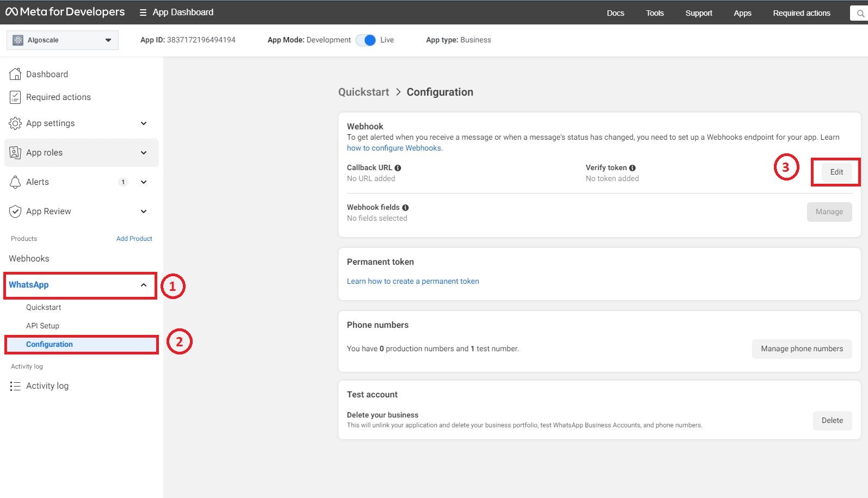Screen dimensions: 868x498
Task: Click the App roles person icon
Action: tap(15, 153)
